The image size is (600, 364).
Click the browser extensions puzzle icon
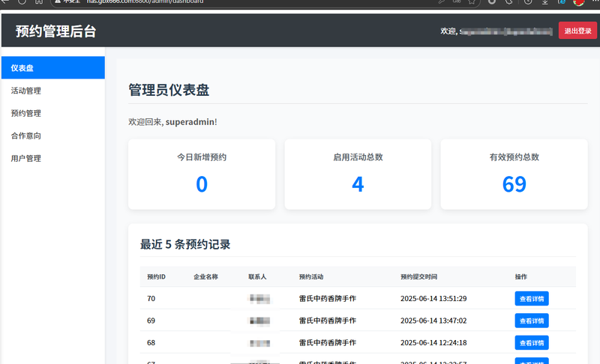pyautogui.click(x=510, y=2)
